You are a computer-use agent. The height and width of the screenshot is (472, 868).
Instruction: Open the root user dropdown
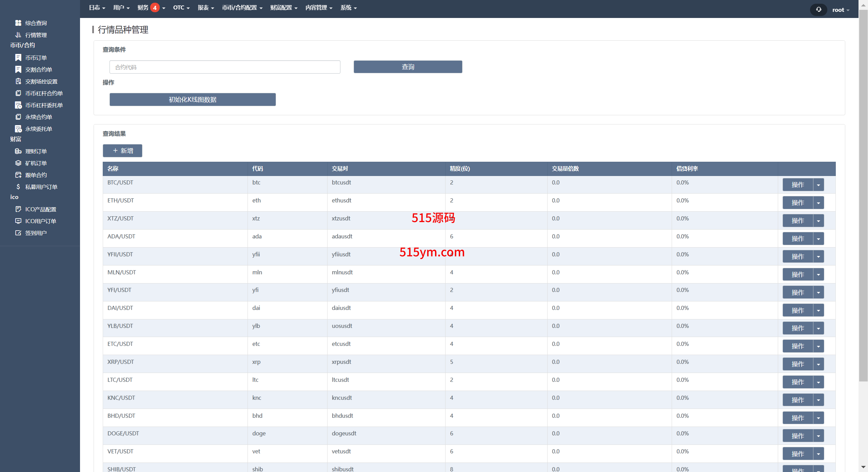point(841,10)
